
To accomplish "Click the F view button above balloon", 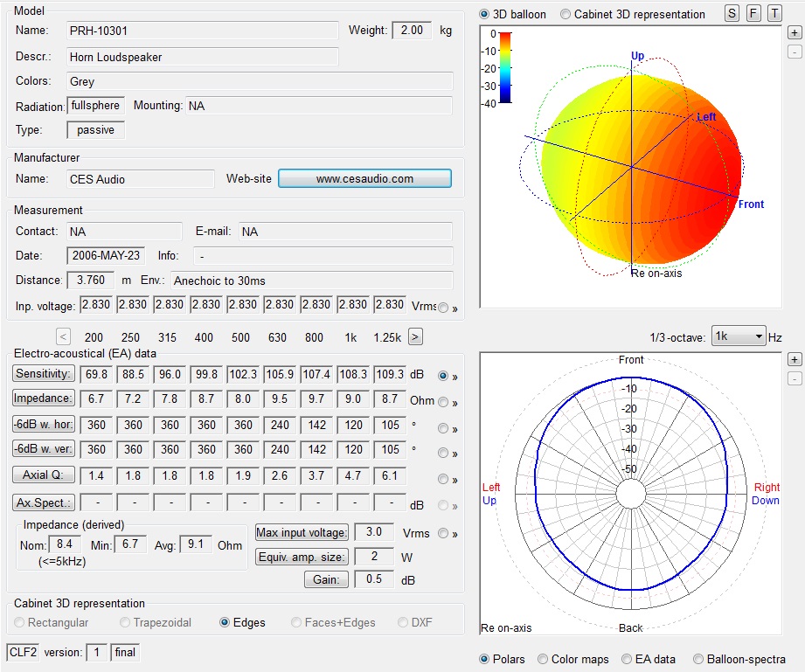I will click(753, 14).
